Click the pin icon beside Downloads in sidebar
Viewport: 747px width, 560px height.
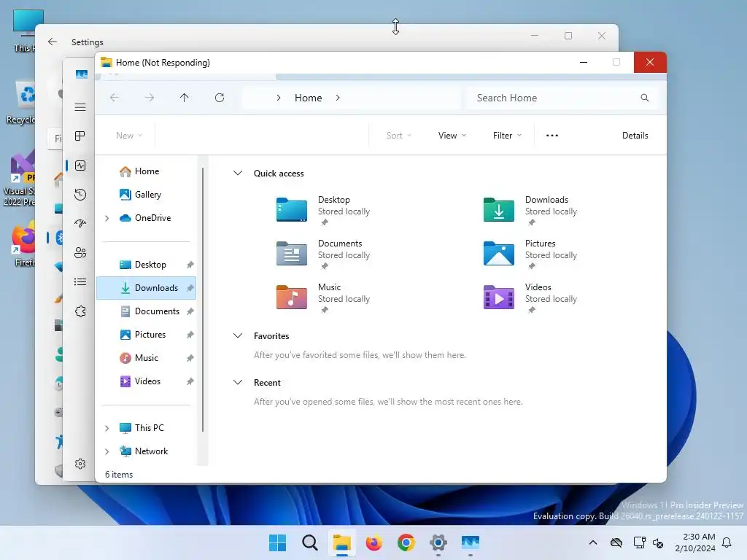190,287
